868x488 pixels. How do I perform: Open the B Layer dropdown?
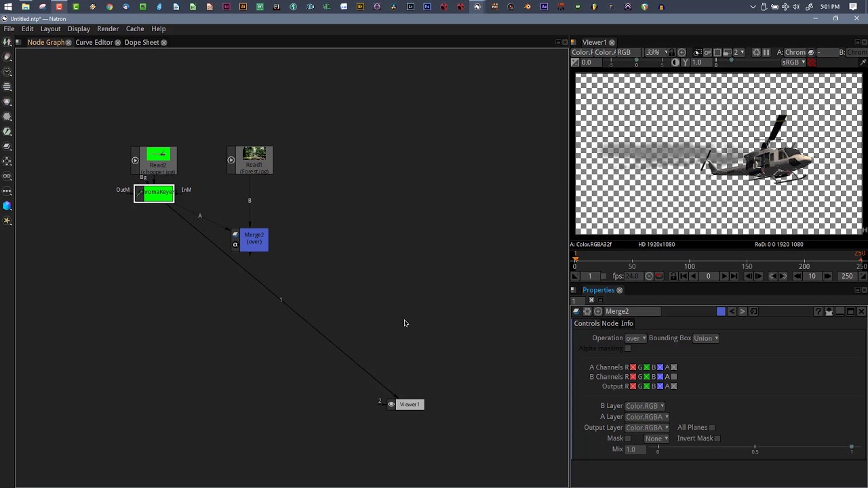pos(645,406)
